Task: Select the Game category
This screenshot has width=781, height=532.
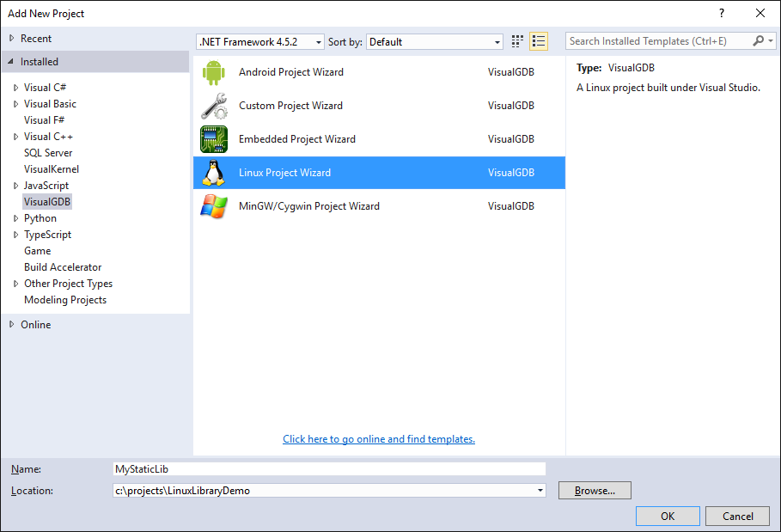Action: pyautogui.click(x=37, y=251)
